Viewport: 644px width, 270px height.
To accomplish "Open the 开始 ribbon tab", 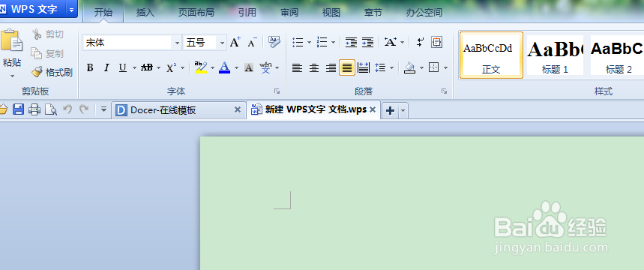I will pos(103,12).
